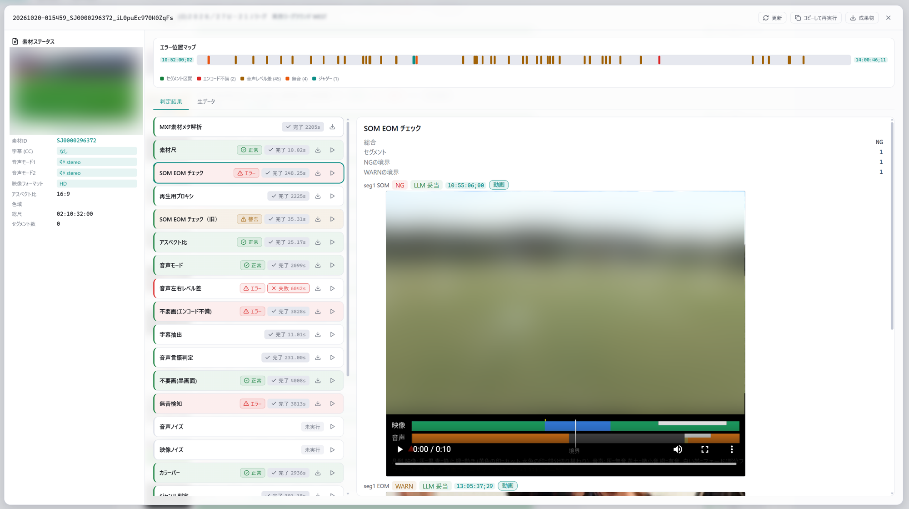Download the MXF素材メタ解析 result
The width and height of the screenshot is (909, 509).
(x=333, y=127)
